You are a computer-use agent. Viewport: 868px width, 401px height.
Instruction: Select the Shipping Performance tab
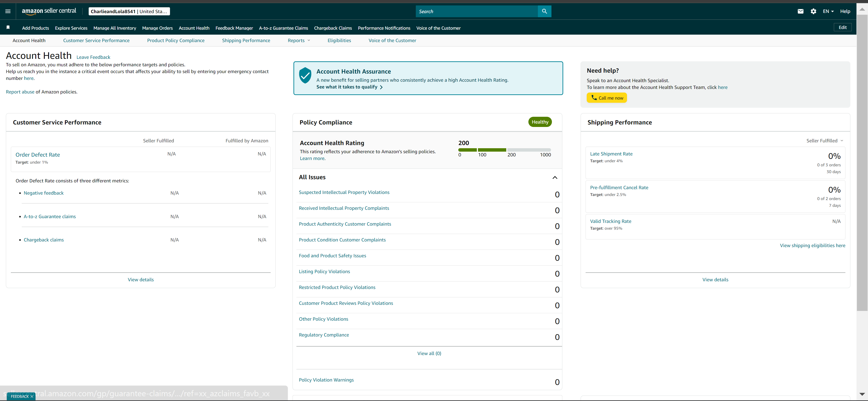tap(246, 41)
